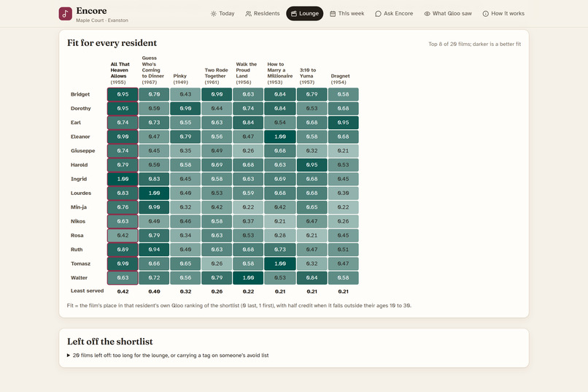
Task: Click the eye icon beside What Qloo saw
Action: coord(427,14)
